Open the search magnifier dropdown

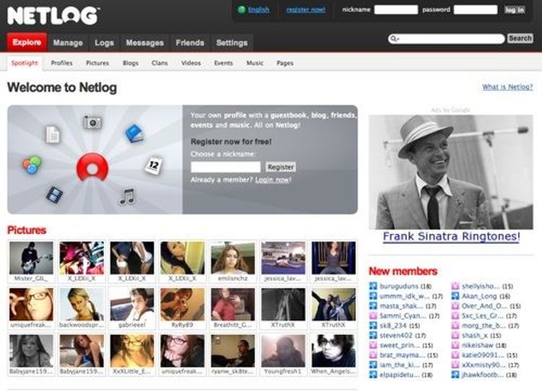[x=394, y=39]
